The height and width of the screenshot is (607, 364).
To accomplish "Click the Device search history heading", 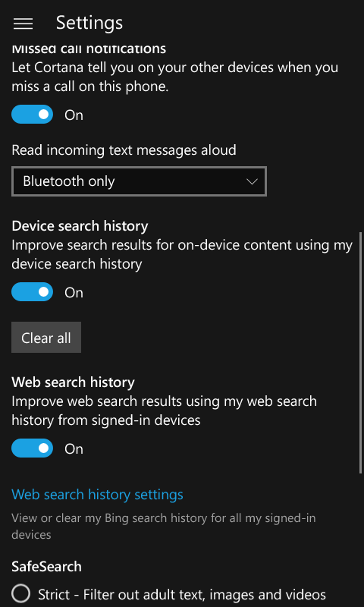I will point(80,225).
